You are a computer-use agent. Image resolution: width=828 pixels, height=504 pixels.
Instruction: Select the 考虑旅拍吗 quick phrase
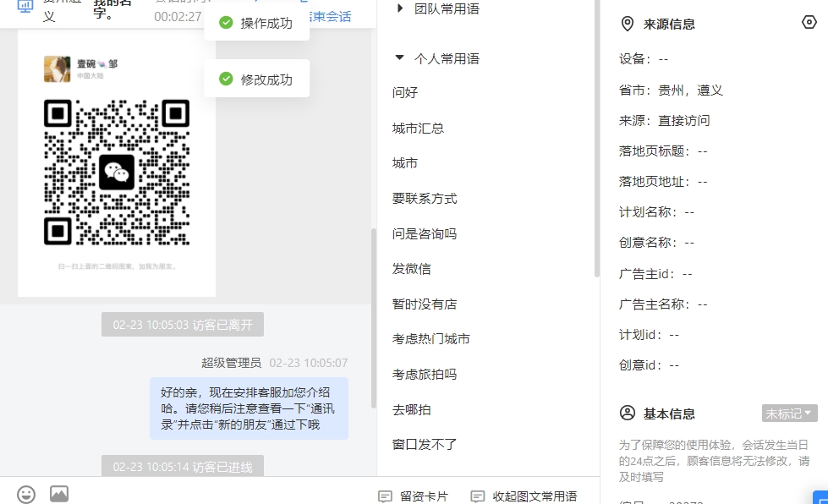point(425,374)
